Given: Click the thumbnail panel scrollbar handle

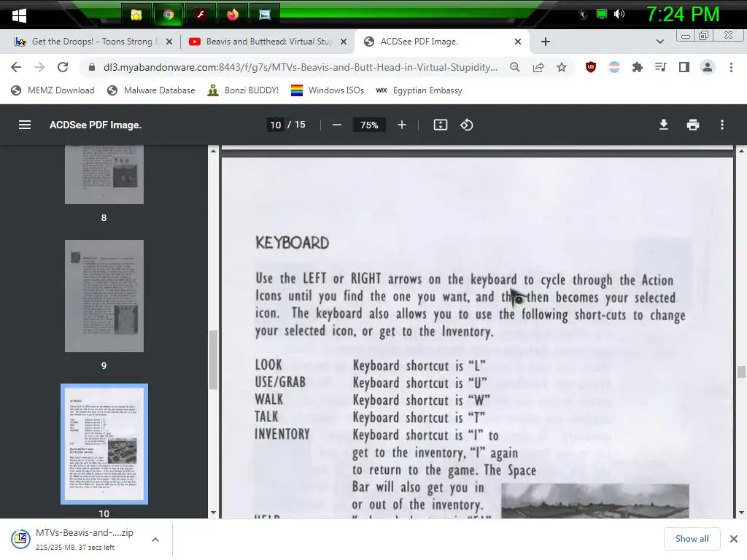Looking at the screenshot, I should click(x=213, y=359).
